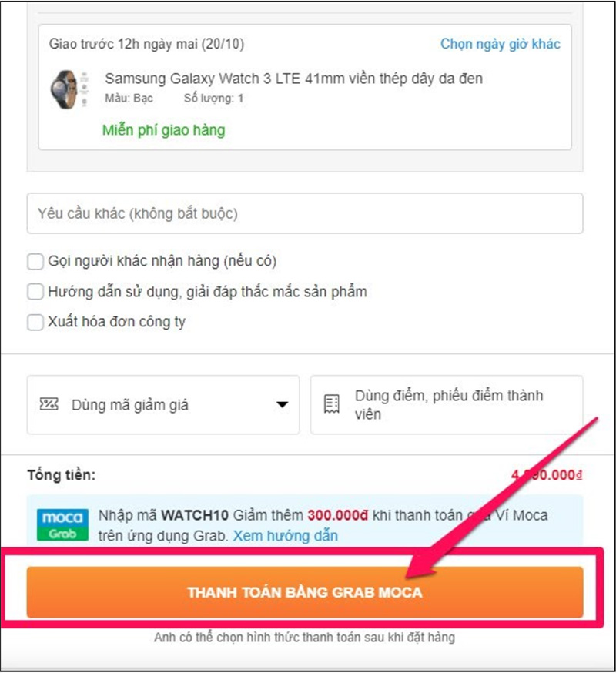Screen dimensions: 616x673
Task: Open the Dùng mã giảm giá box
Action: 163,405
